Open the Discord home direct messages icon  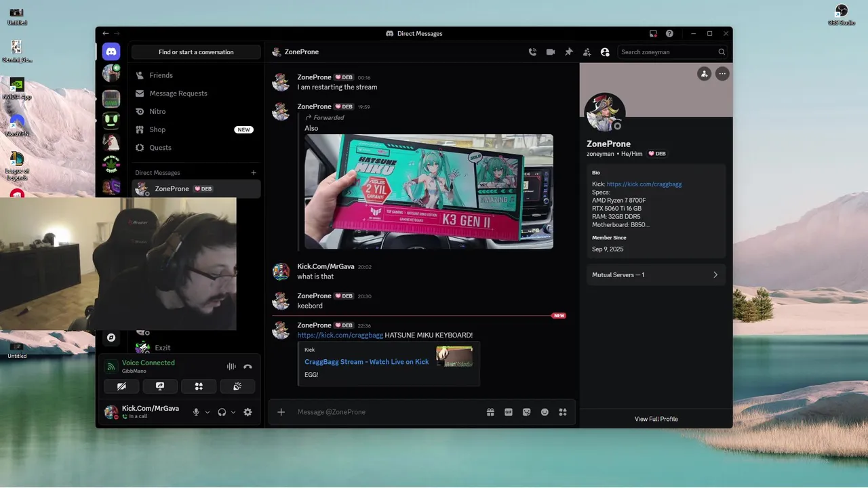click(x=111, y=52)
